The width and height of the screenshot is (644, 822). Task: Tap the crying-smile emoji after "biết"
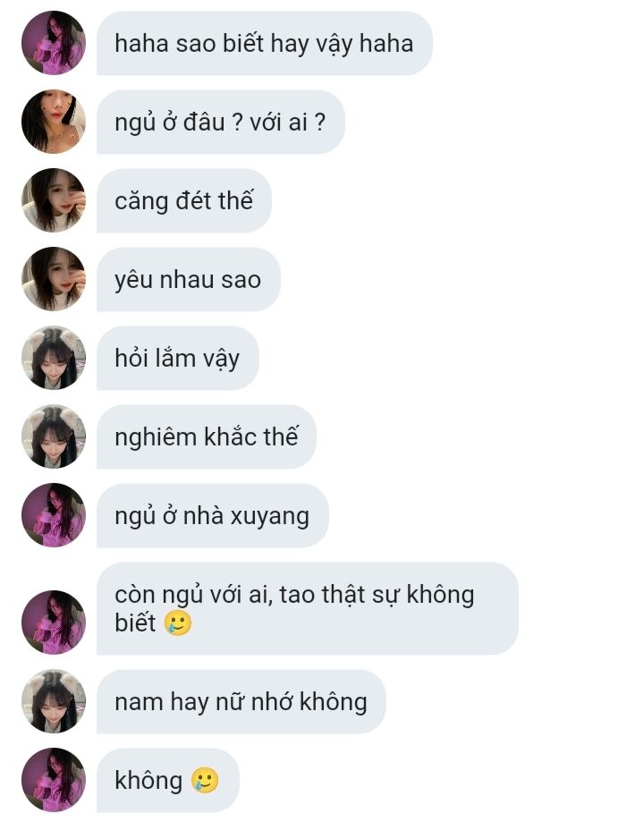click(178, 623)
